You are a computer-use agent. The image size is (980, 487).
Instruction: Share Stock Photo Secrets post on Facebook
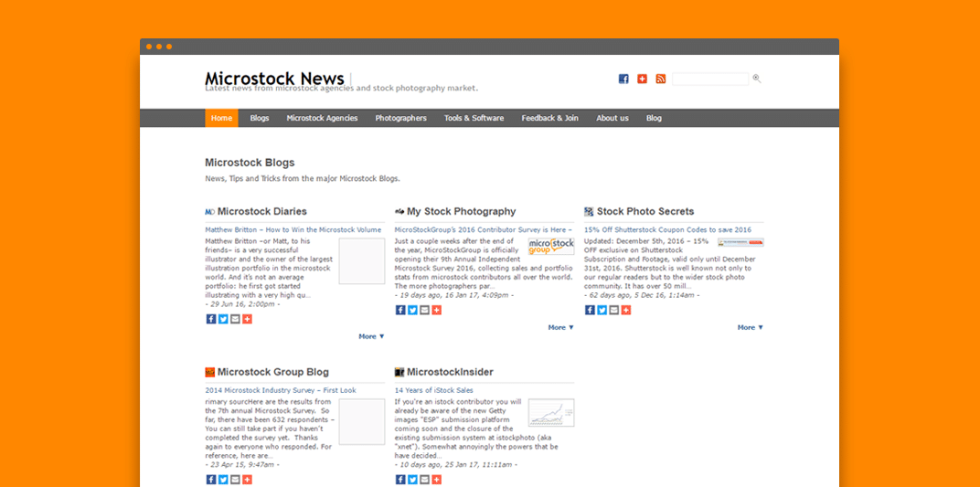click(x=590, y=311)
